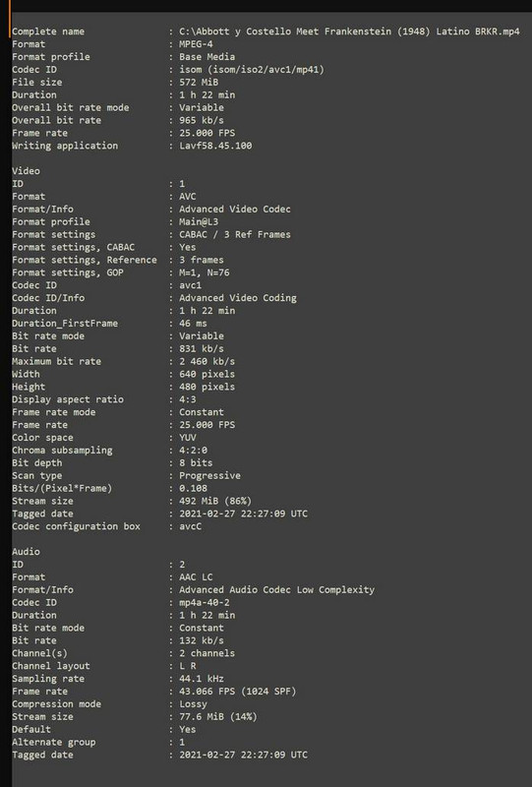Click the Overall bit rate value 965 kb/s
Screen dimensions: 532x787
pyautogui.click(x=202, y=120)
